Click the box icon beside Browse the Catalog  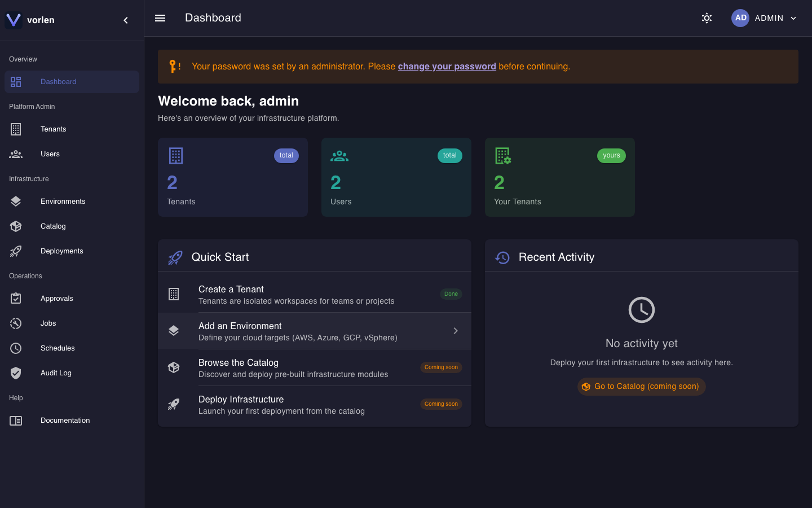[174, 367]
